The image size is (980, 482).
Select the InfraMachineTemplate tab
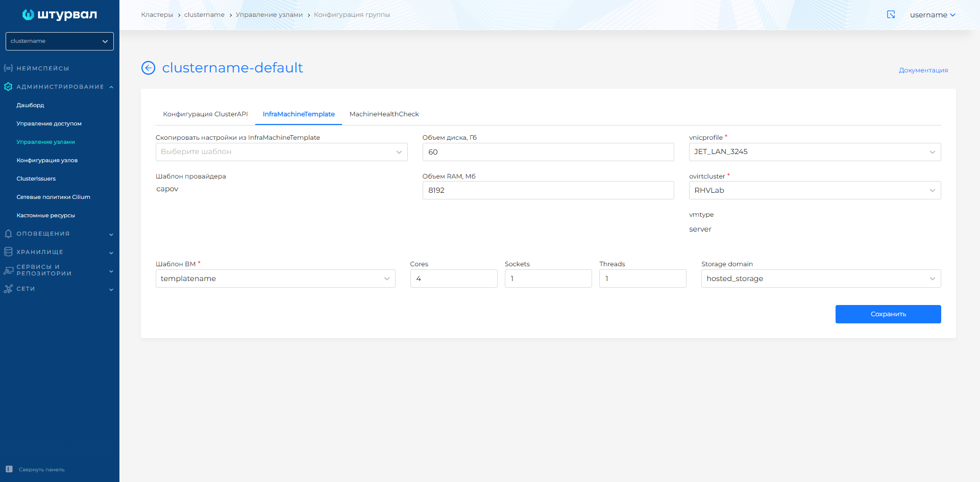pyautogui.click(x=299, y=114)
